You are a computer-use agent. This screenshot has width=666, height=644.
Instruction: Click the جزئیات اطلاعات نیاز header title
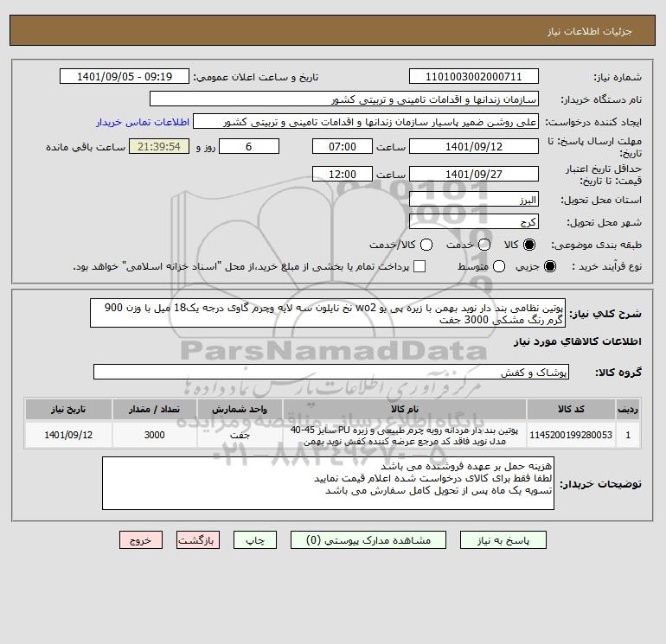(590, 31)
